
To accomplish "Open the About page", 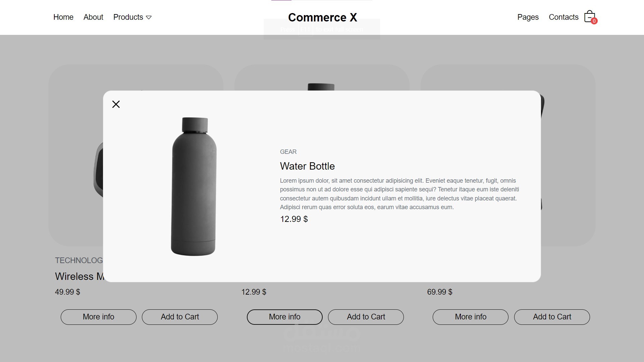I will (93, 17).
